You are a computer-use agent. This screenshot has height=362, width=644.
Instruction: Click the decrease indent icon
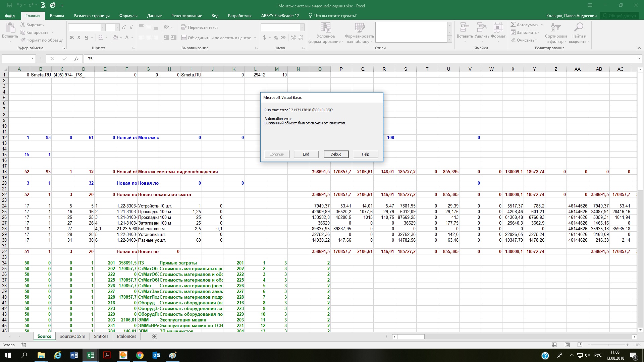[166, 38]
